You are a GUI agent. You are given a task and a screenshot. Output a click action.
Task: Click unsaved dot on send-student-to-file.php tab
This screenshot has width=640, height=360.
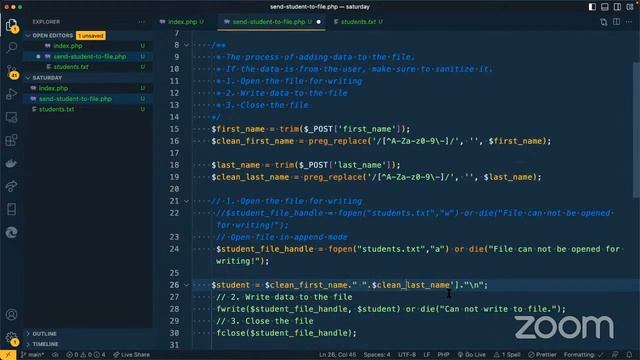319,22
